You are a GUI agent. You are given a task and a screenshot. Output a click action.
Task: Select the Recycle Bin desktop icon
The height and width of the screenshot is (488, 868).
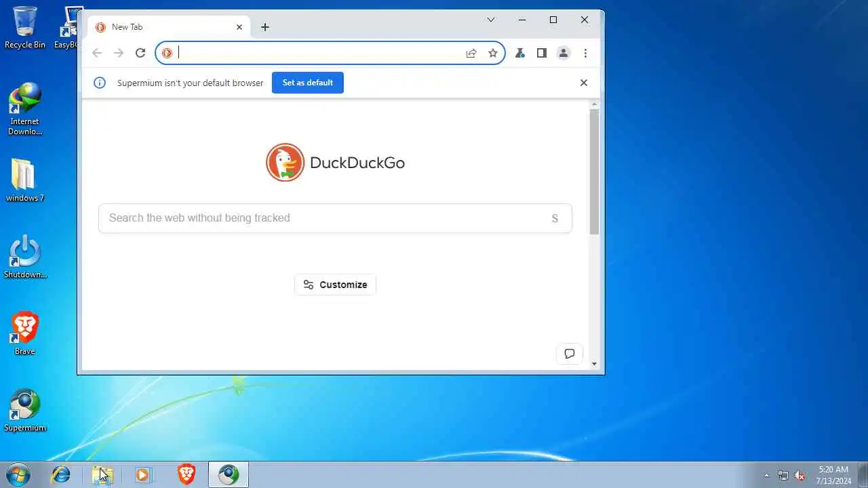point(25,28)
